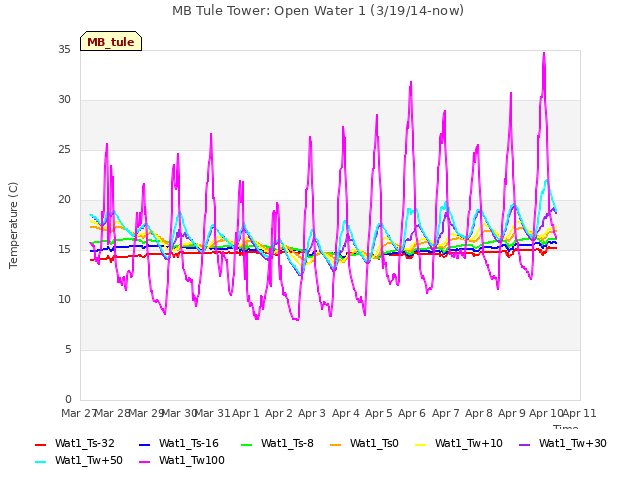
Task: Click the y-axis tick label 0
Action: point(68,400)
